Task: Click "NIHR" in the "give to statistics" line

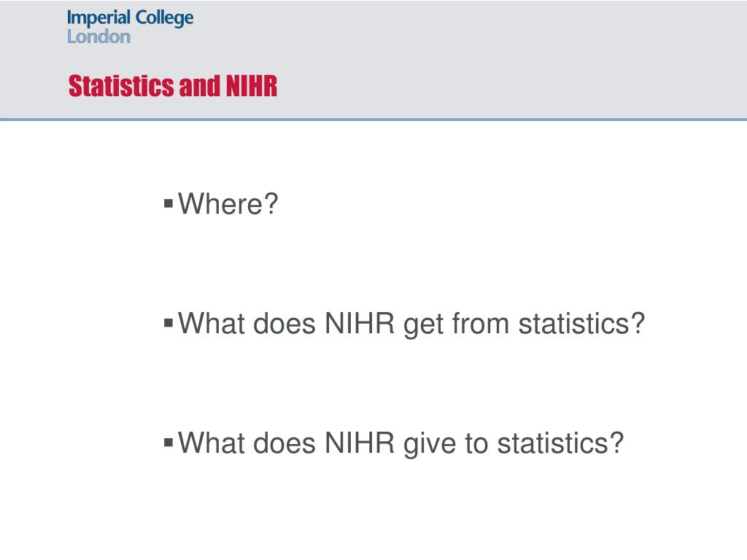Action: 360,443
